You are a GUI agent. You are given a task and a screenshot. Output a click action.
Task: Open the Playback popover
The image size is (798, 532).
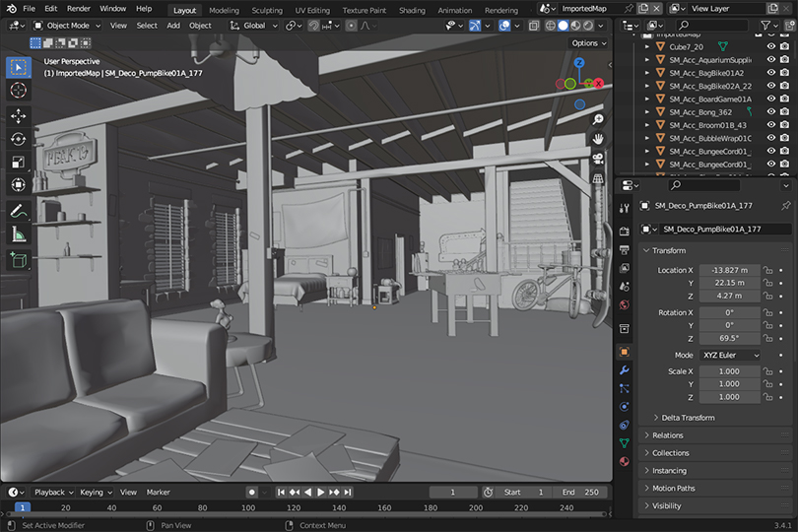click(x=54, y=493)
